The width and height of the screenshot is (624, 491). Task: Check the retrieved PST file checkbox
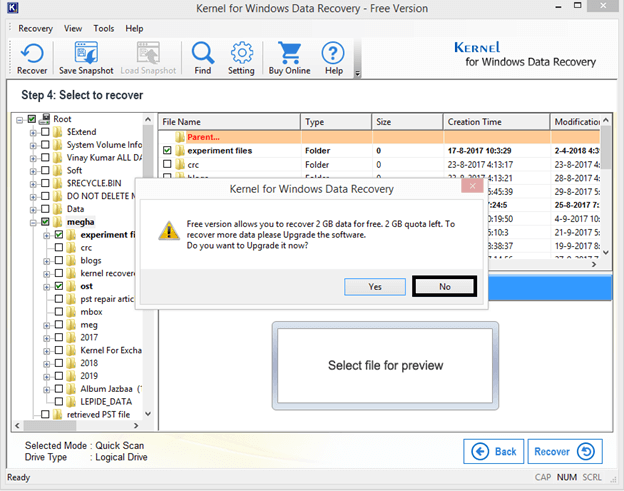tap(45, 414)
